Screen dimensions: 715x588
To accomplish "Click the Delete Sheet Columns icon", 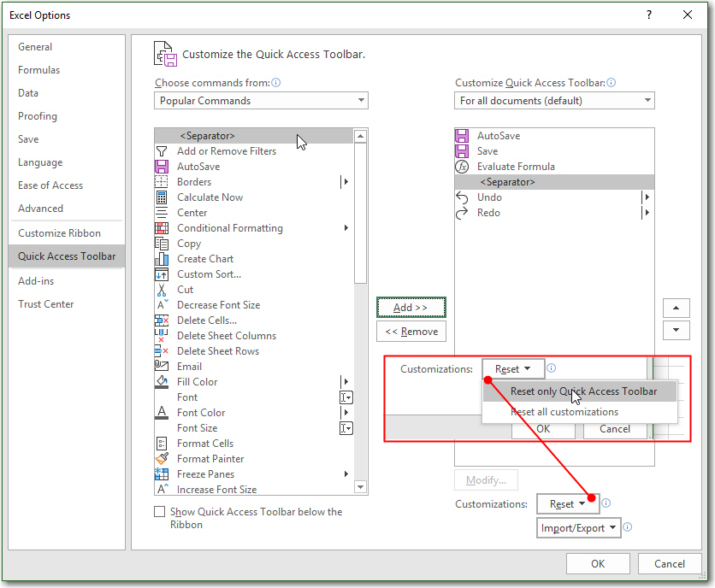I will [162, 336].
